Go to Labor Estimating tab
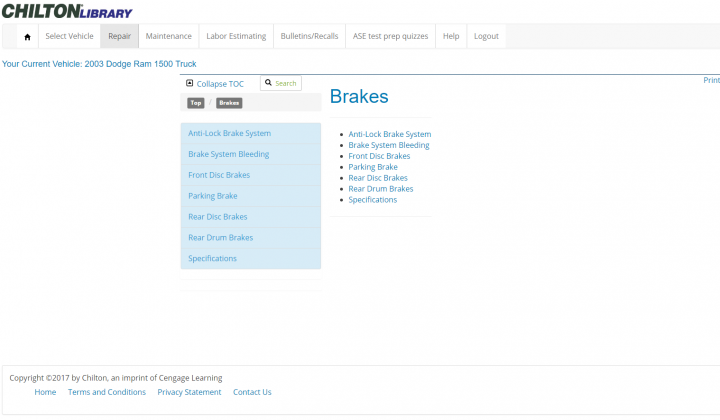 pyautogui.click(x=236, y=36)
